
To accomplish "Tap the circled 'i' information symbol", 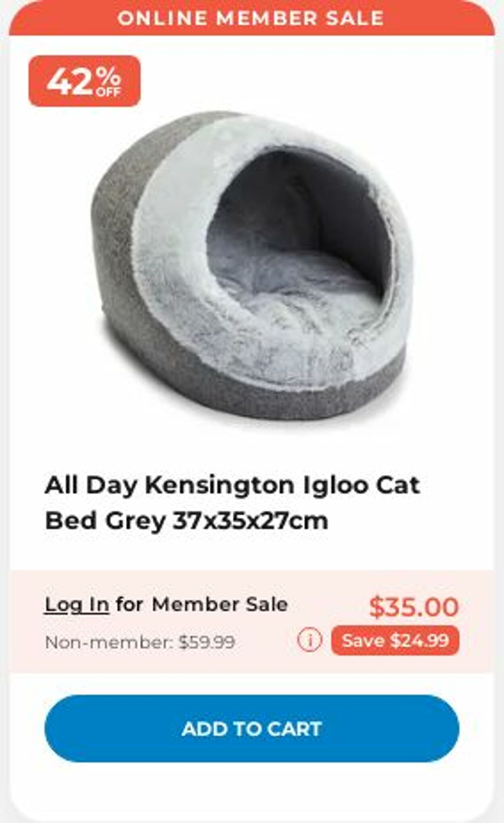I will coord(310,640).
